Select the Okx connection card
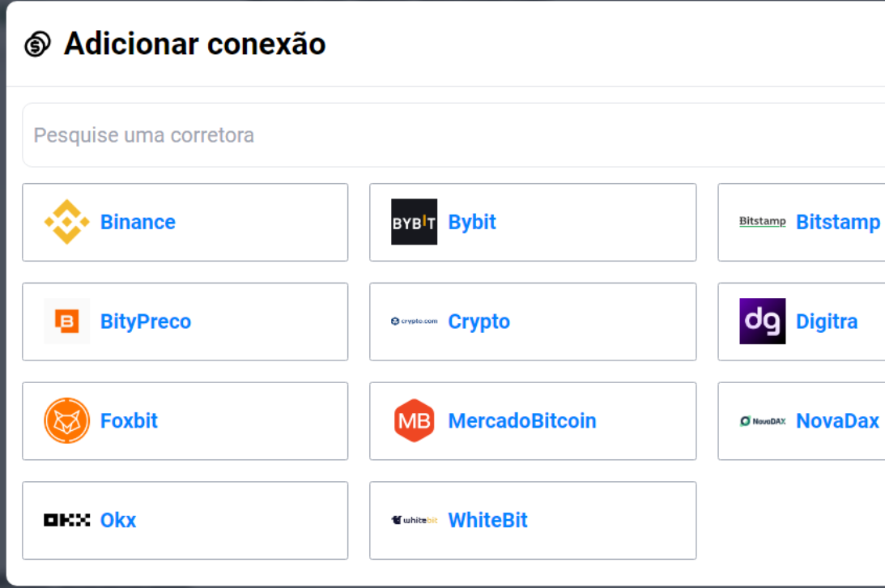The width and height of the screenshot is (885, 588). pos(185,520)
